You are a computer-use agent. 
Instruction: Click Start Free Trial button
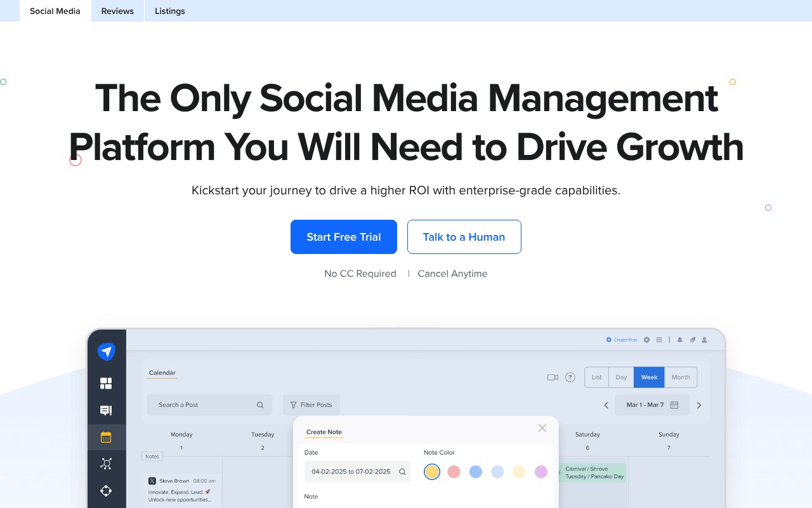click(x=344, y=237)
